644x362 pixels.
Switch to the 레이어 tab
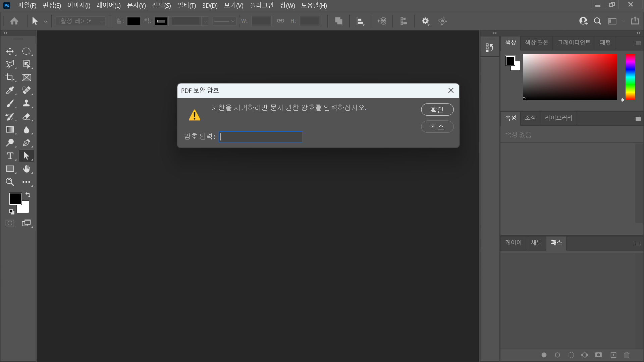click(513, 243)
